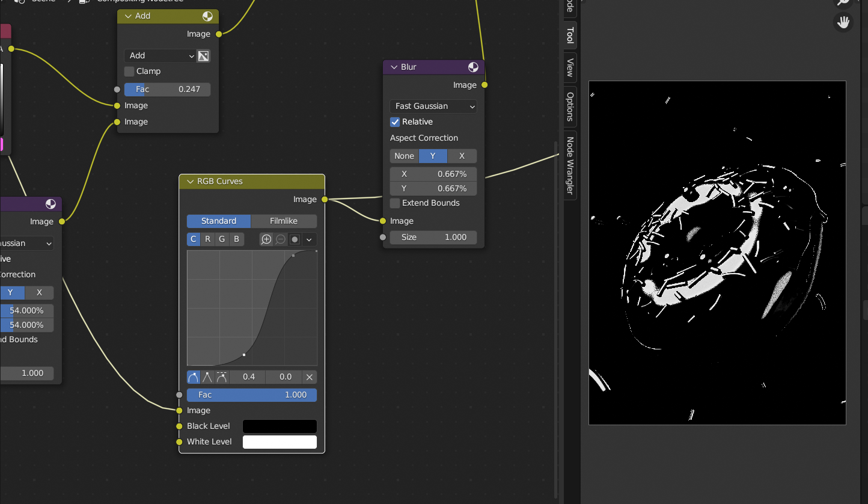Collapse the Add node

point(129,16)
